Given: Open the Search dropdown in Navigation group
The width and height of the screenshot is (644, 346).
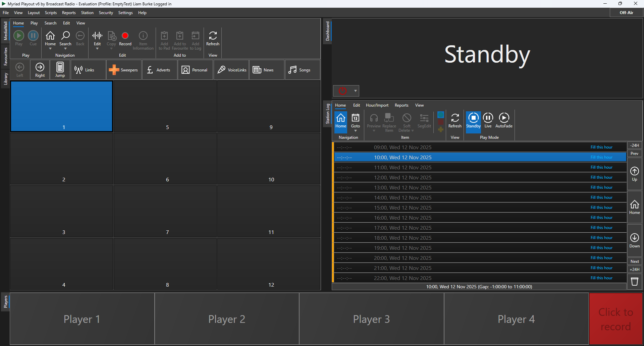Looking at the screenshot, I should (x=65, y=49).
